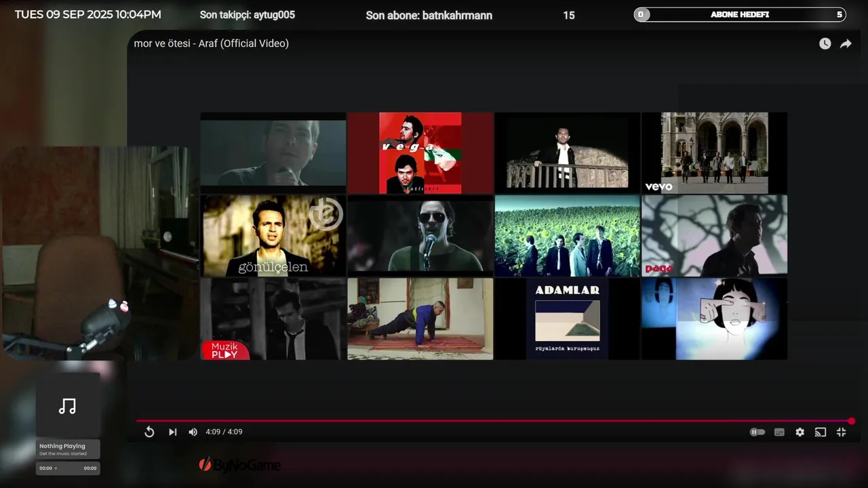This screenshot has height=488, width=868.
Task: Open the Muzik Play suggested video
Action: (273, 319)
